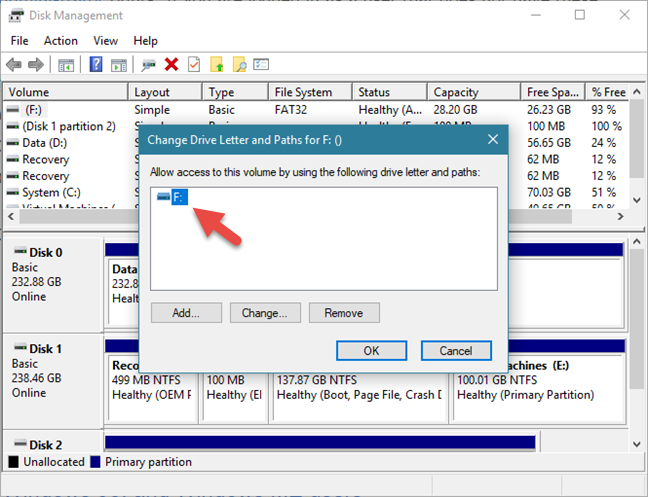Screen dimensions: 648x497
Task: Select the 100 MB EFI partition block
Action: 234,388
